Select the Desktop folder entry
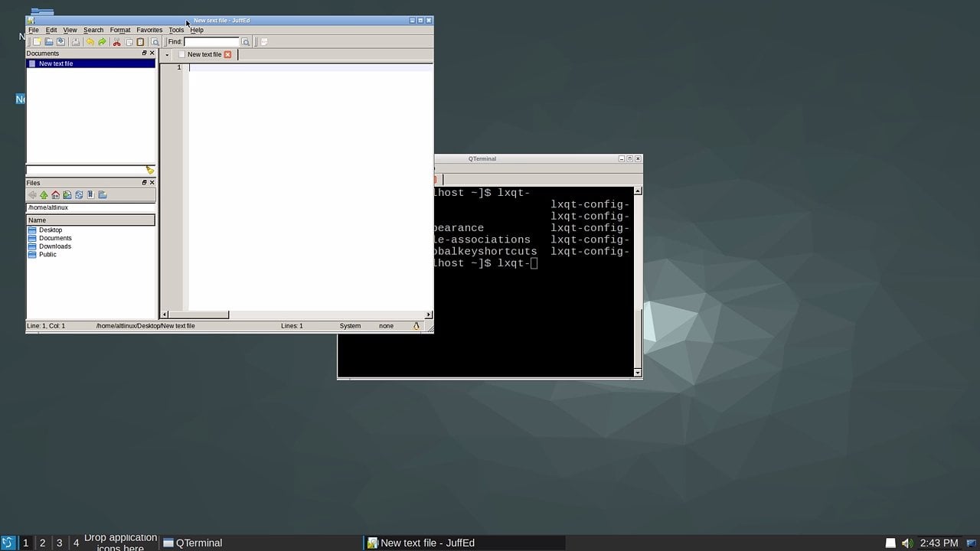 51,230
